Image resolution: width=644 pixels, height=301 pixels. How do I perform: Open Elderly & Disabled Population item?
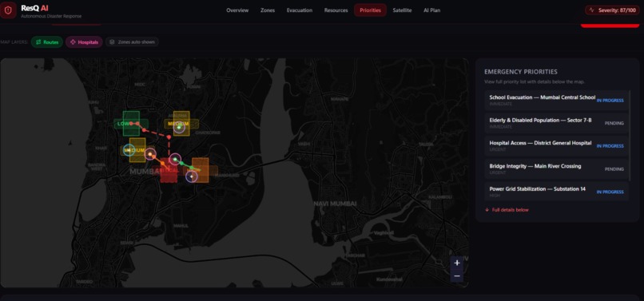[557, 123]
